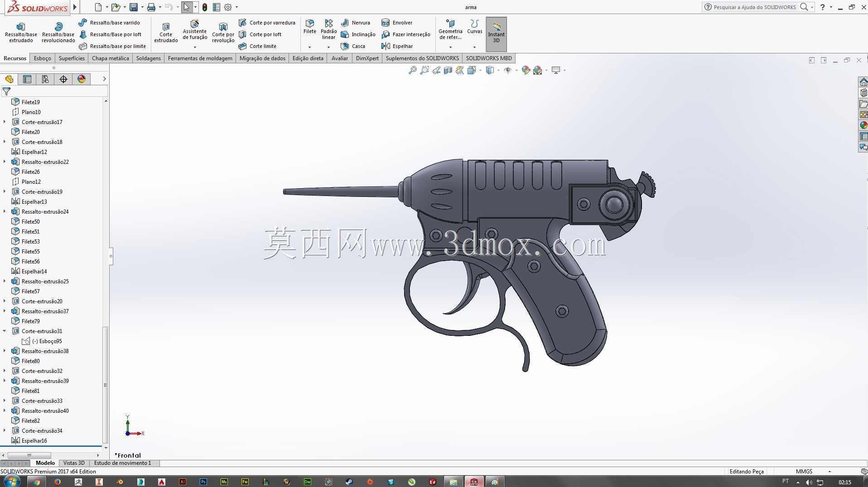The image size is (868, 487).
Task: Click the zoom to fit icon
Action: [412, 70]
